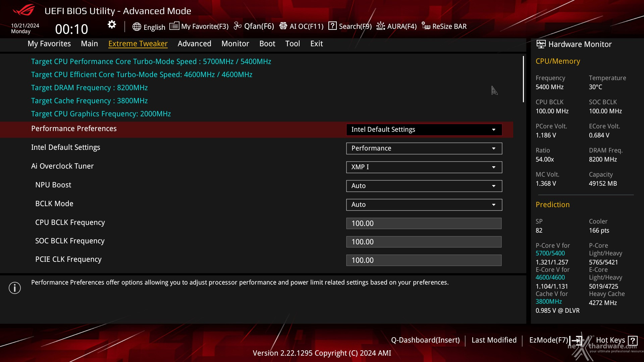Click EzMode(F7) switch arrow icon
The image size is (644, 362).
coord(576,340)
